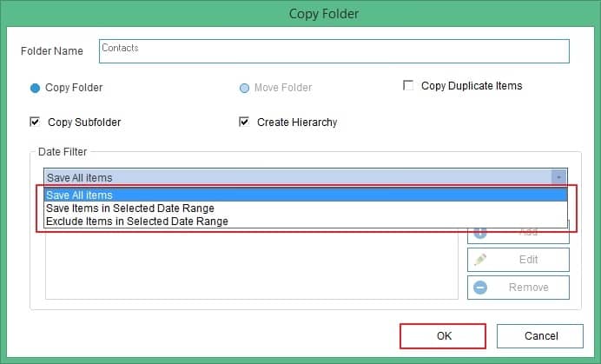Select the Move Folder radio button
This screenshot has width=601, height=364.
pyautogui.click(x=244, y=89)
